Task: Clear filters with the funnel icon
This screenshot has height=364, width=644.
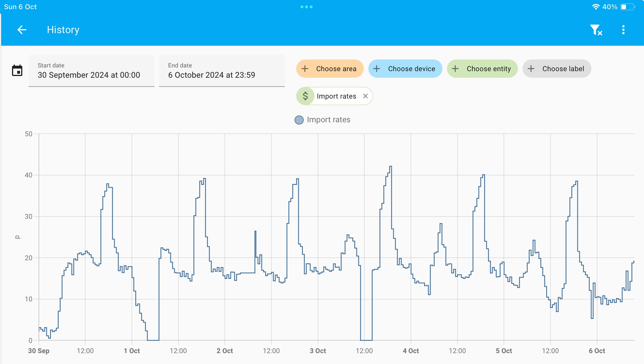Action: point(596,30)
